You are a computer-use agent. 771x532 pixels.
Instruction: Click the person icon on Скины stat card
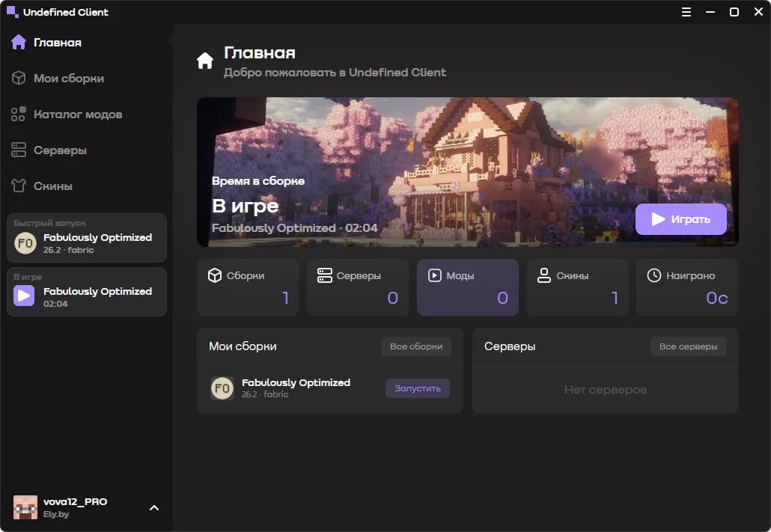(x=544, y=275)
